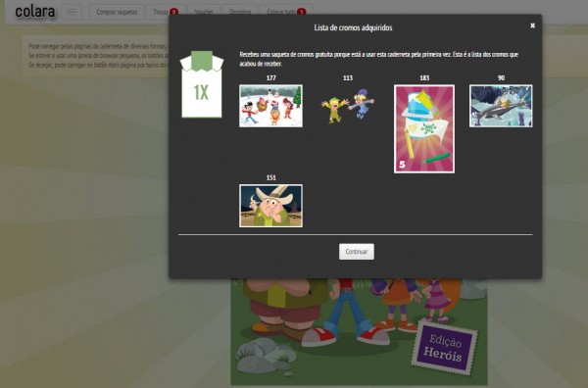The width and height of the screenshot is (588, 388).
Task: Toggle the hamburger navigation menu
Action: (x=72, y=12)
